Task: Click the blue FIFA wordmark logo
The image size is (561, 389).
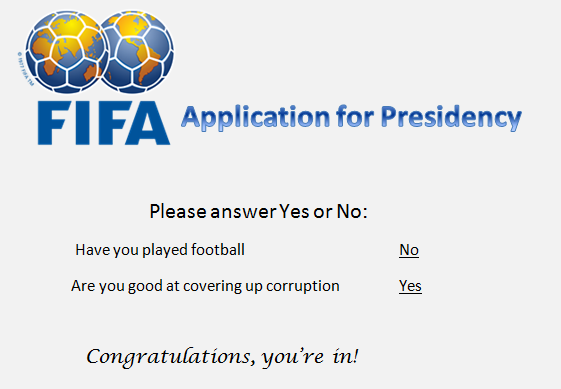Action: [104, 123]
